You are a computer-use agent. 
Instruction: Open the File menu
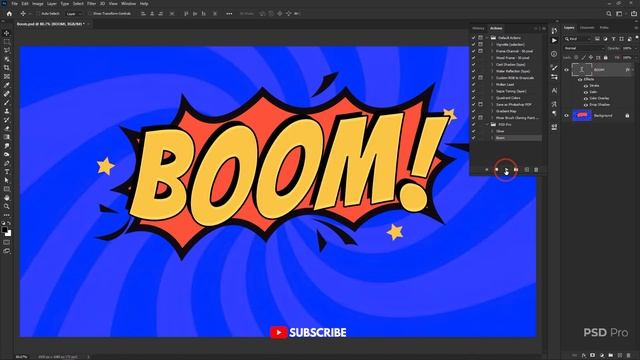click(x=14, y=4)
